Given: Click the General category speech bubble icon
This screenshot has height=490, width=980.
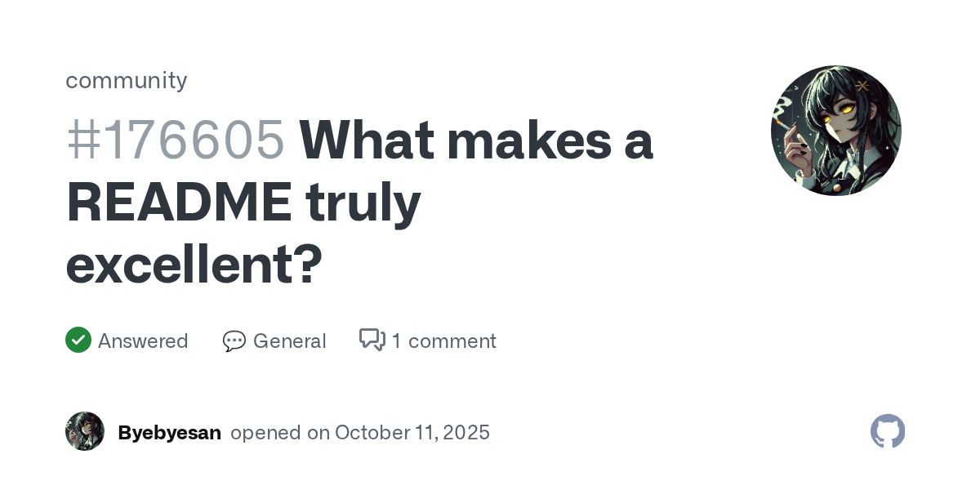Looking at the screenshot, I should [x=234, y=341].
